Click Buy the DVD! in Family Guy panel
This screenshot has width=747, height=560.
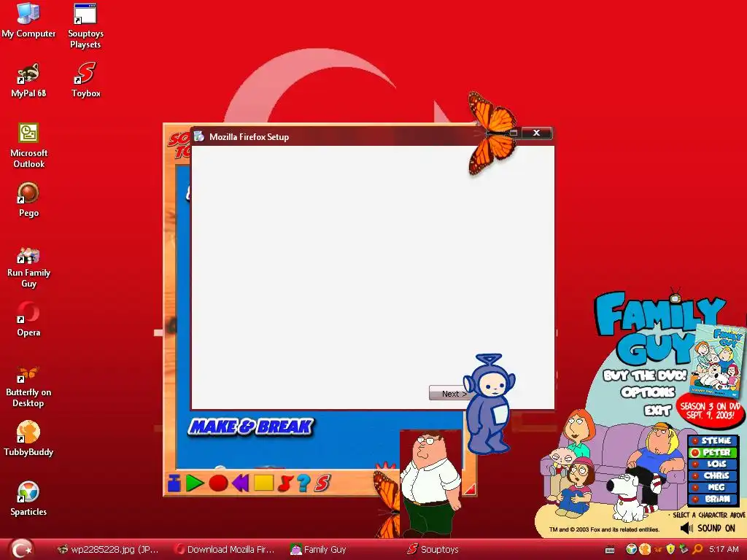(x=645, y=376)
